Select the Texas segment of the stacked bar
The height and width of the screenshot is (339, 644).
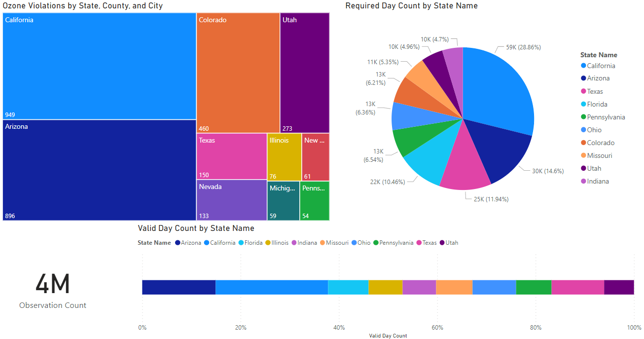point(577,287)
